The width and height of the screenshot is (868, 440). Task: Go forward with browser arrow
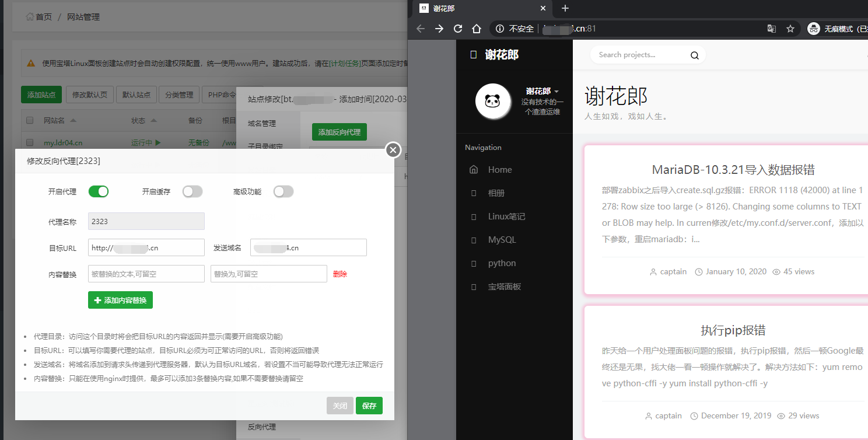tap(439, 29)
